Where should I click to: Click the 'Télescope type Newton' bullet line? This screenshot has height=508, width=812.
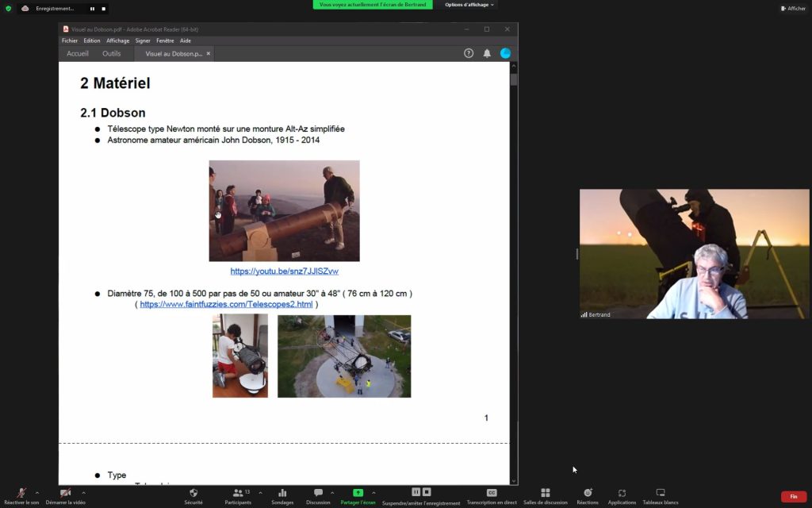226,129
